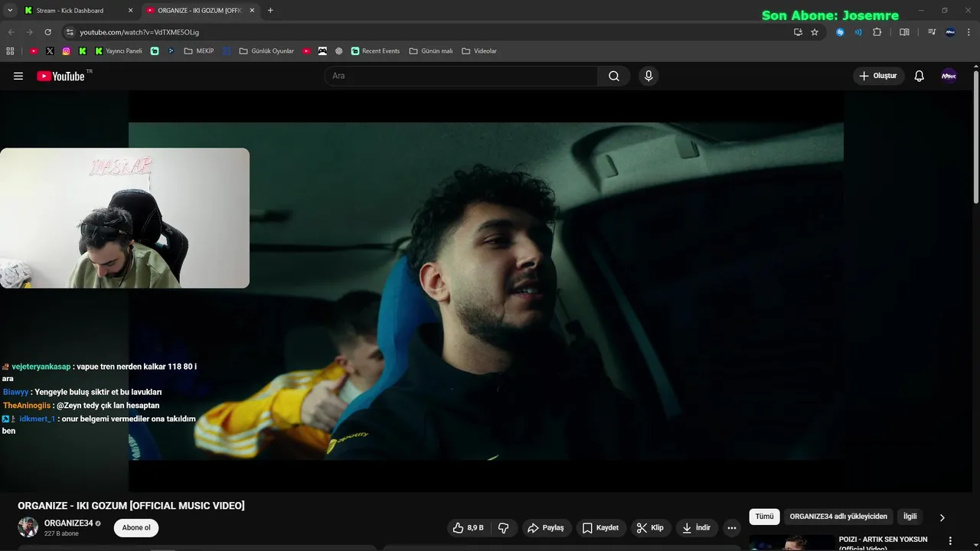Open the Instagram bookmark icon

coord(67,51)
